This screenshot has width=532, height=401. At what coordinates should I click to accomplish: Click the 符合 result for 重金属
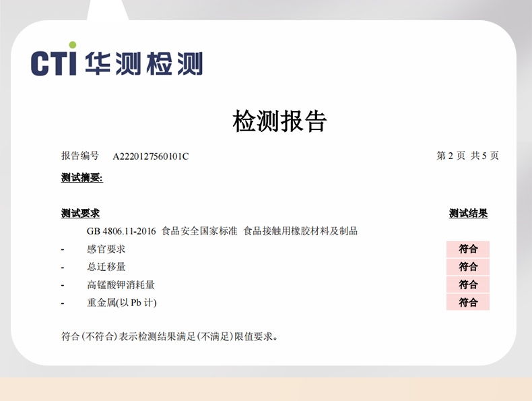[x=468, y=303]
